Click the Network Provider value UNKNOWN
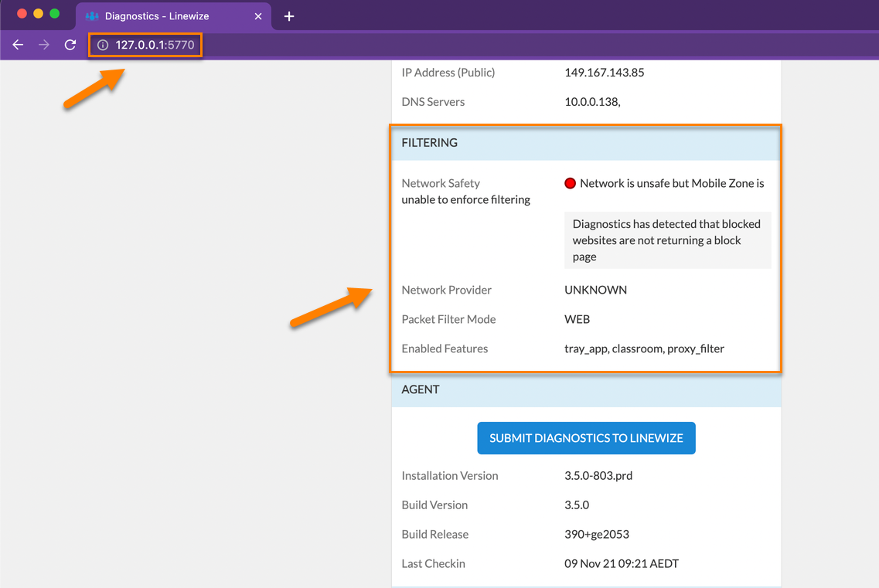 click(x=595, y=290)
